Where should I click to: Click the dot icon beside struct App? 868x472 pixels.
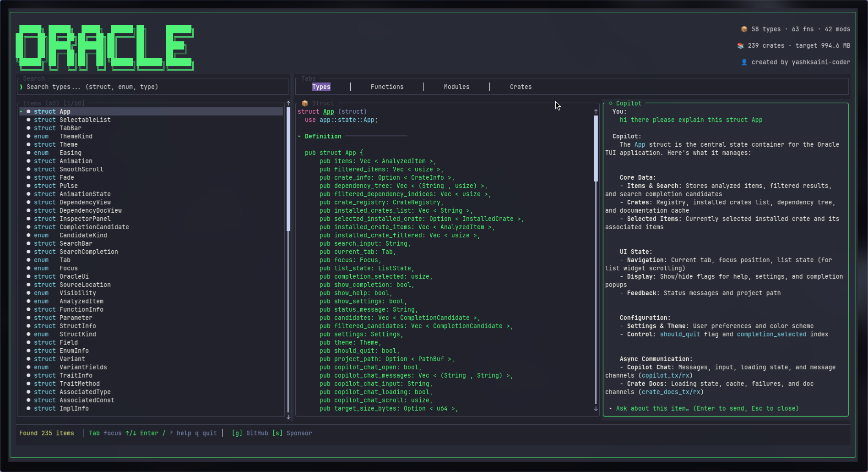pyautogui.click(x=28, y=111)
